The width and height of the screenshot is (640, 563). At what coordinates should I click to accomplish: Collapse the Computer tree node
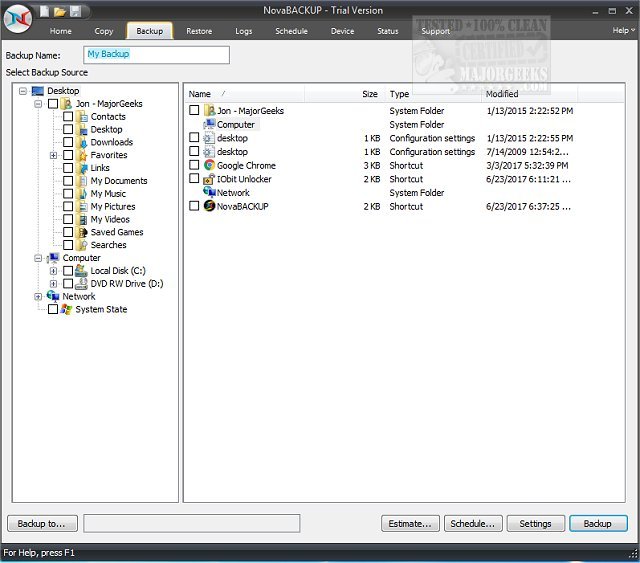pos(38,258)
